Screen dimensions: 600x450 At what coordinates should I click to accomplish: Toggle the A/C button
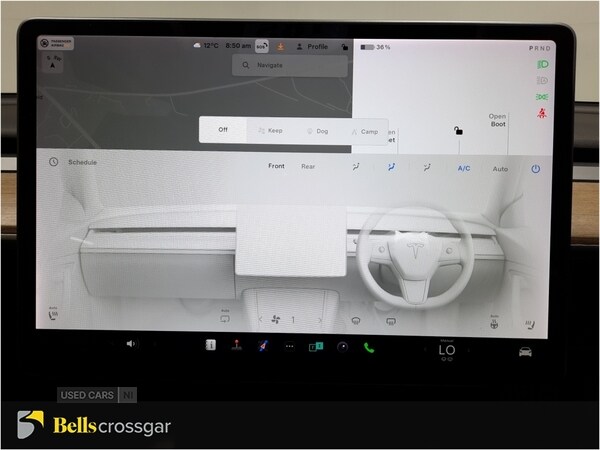[x=464, y=169]
